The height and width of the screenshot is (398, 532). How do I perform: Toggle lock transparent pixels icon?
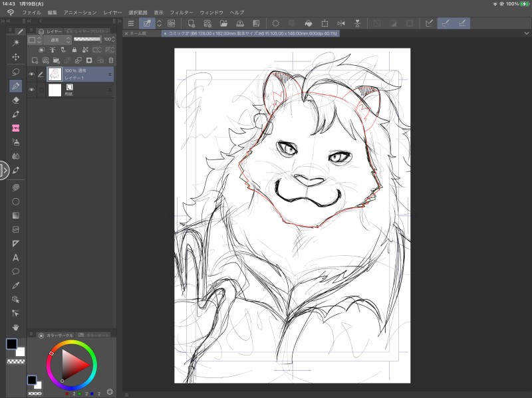[x=85, y=50]
